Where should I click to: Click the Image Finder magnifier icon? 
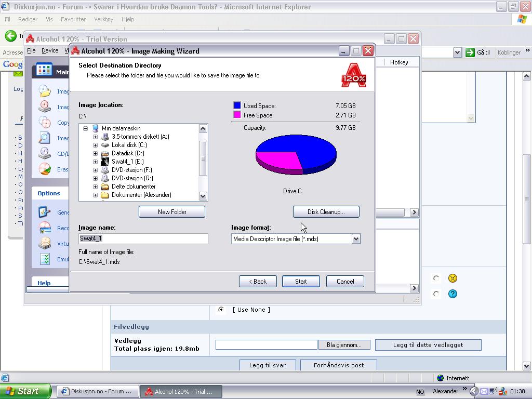click(x=45, y=138)
